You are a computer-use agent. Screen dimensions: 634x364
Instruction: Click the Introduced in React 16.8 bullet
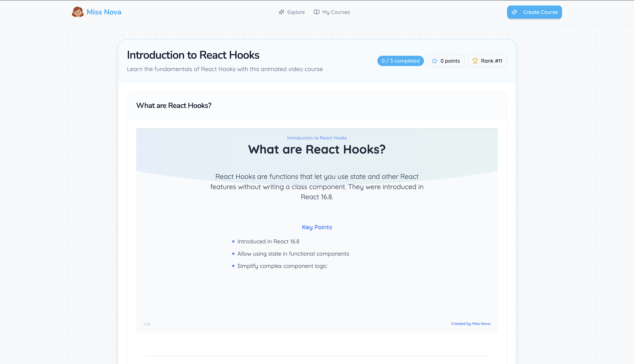click(268, 241)
